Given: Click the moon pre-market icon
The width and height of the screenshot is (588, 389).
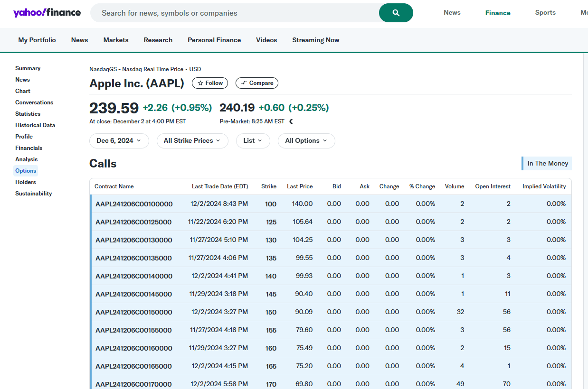Looking at the screenshot, I should pos(291,121).
